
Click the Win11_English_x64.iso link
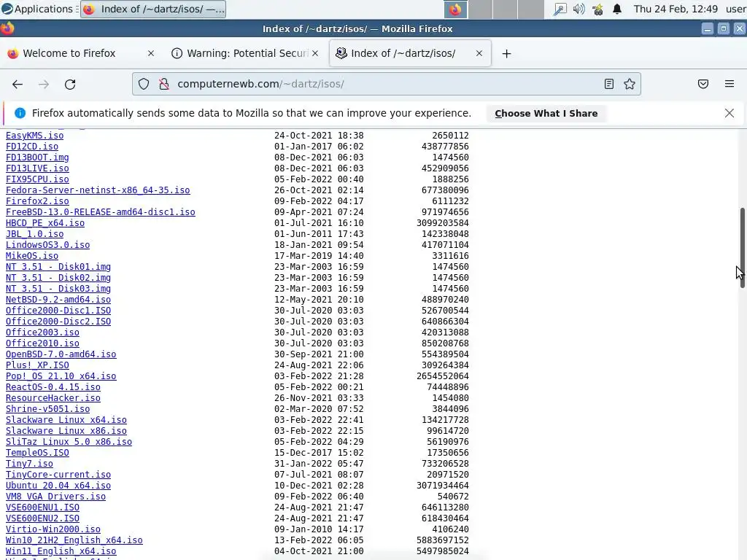point(61,552)
